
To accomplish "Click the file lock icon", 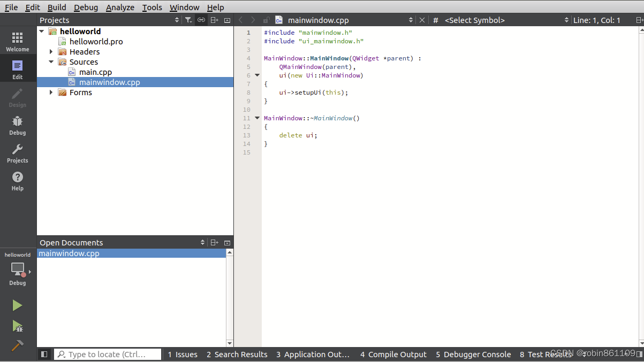I will 266,20.
